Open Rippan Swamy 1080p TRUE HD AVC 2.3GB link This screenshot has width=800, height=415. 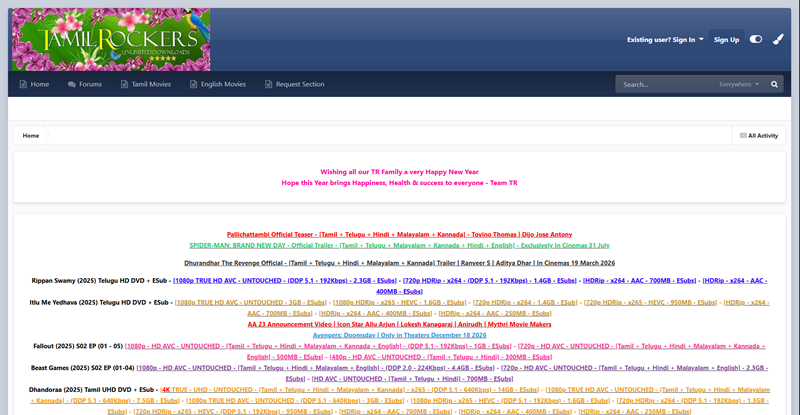pos(285,280)
